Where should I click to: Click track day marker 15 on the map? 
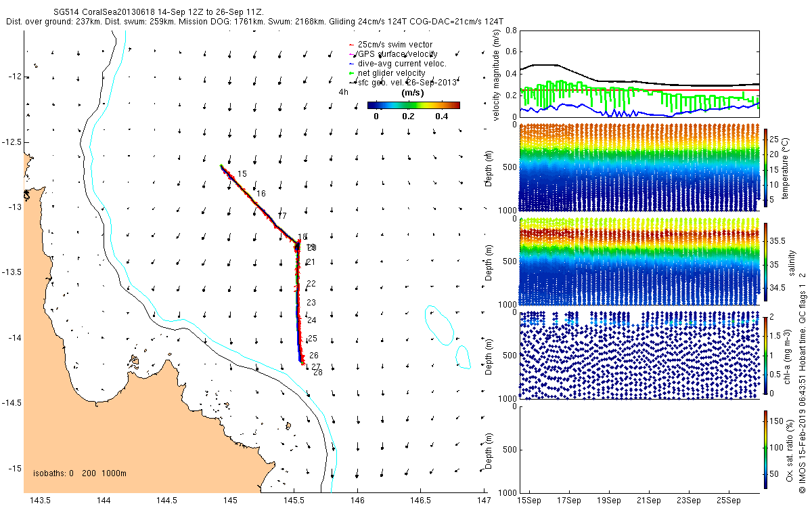[242, 175]
